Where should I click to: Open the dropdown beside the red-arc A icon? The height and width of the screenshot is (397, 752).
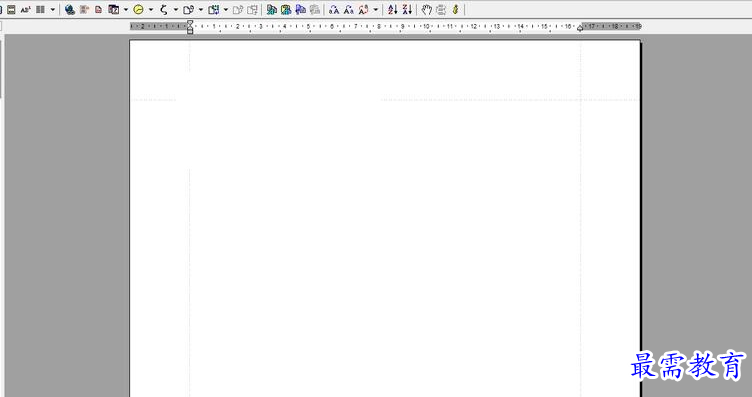tap(376, 9)
